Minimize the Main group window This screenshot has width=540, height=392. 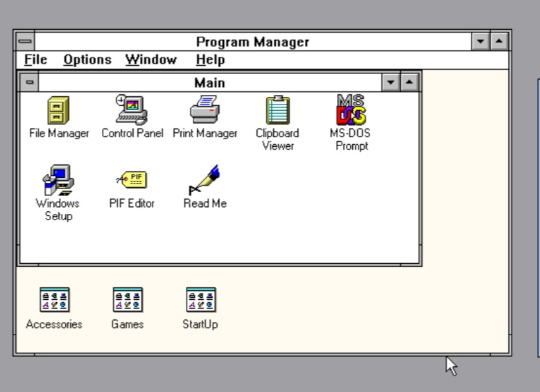tap(390, 82)
